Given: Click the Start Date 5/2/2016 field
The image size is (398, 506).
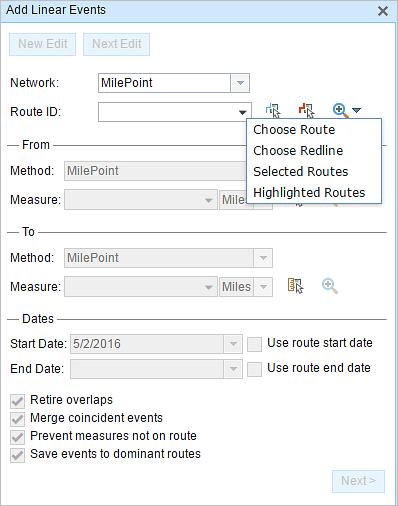Looking at the screenshot, I should 147,344.
